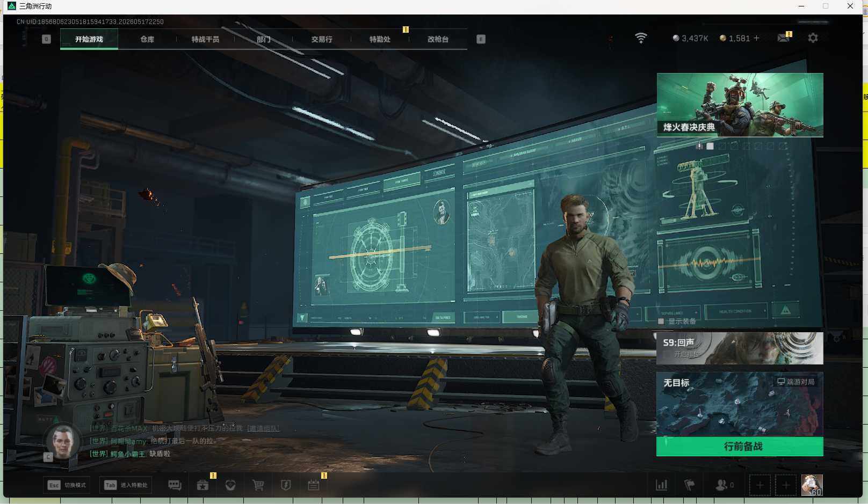
Task: Open the 特勤处 tab
Action: click(x=380, y=39)
